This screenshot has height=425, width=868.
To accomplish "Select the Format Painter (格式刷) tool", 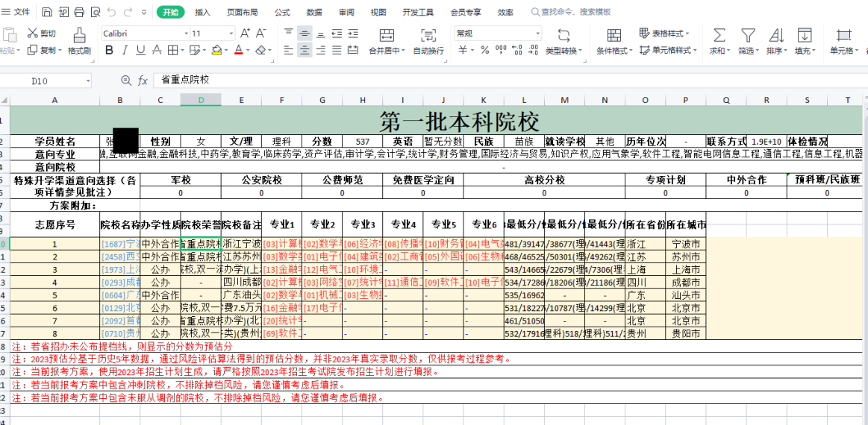I will point(79,41).
